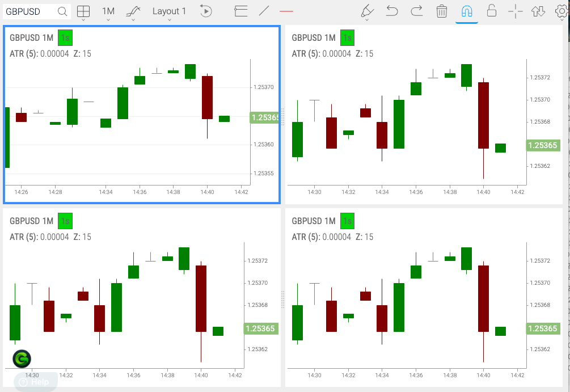Viewport: 570px width, 392px height.
Task: Click 1.25362 price label in bottom-right chart
Action: pyautogui.click(x=540, y=349)
